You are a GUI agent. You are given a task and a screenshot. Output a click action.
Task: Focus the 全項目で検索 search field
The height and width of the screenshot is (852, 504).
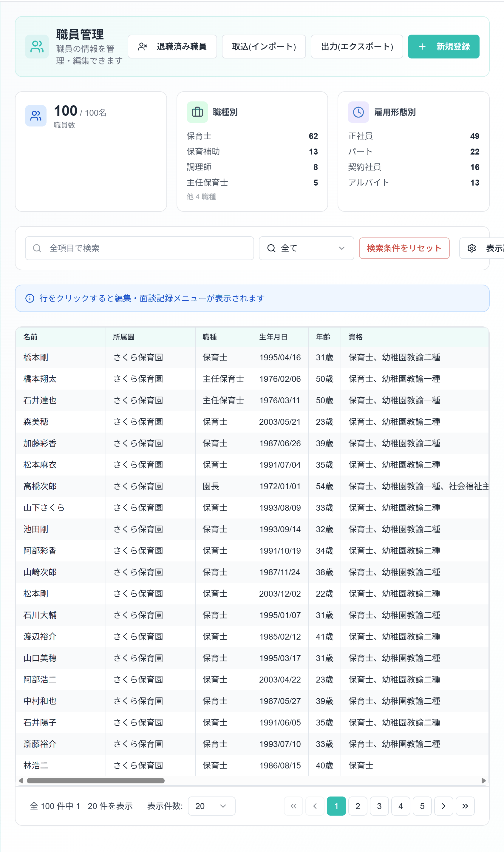coord(140,248)
